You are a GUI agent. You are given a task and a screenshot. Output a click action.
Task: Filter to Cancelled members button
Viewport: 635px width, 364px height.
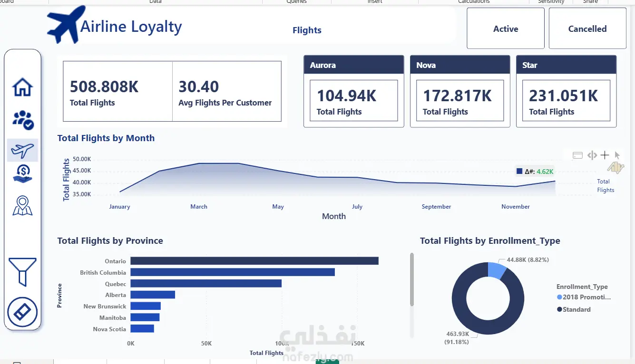click(587, 29)
